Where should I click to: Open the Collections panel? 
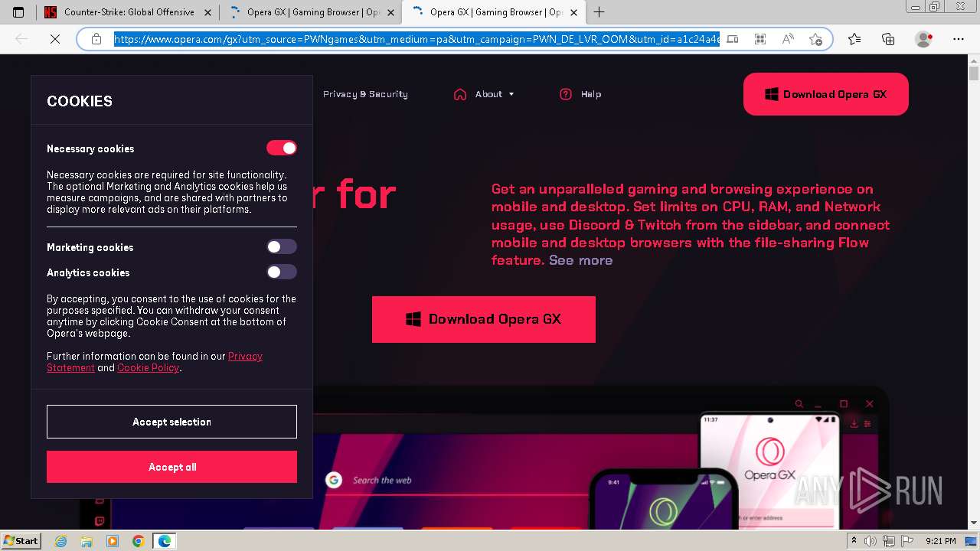coord(888,39)
